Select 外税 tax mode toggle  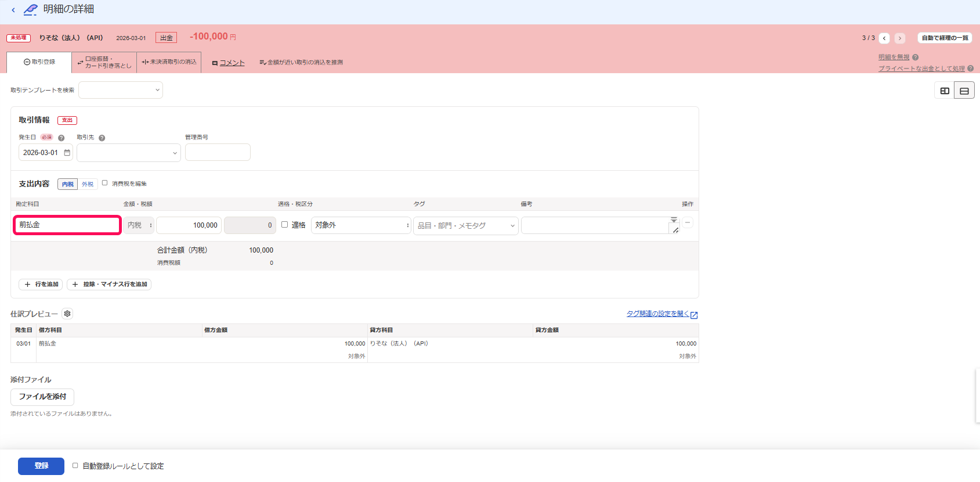coord(88,184)
